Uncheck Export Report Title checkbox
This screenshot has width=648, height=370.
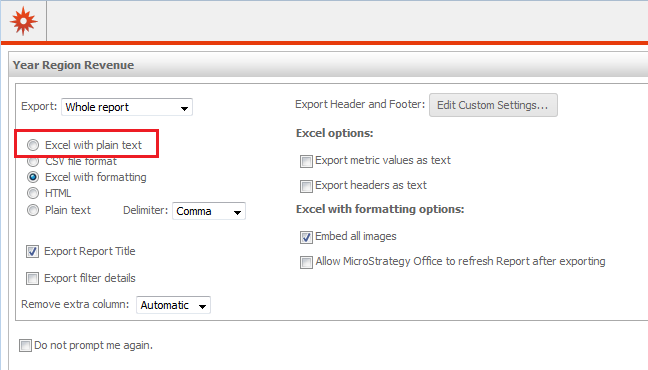(33, 251)
